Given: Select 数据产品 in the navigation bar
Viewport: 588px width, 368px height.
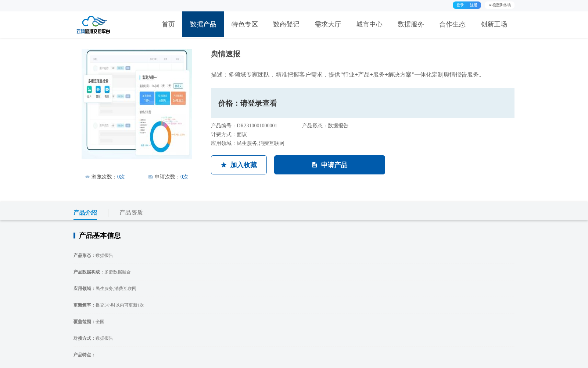Looking at the screenshot, I should pos(203,24).
